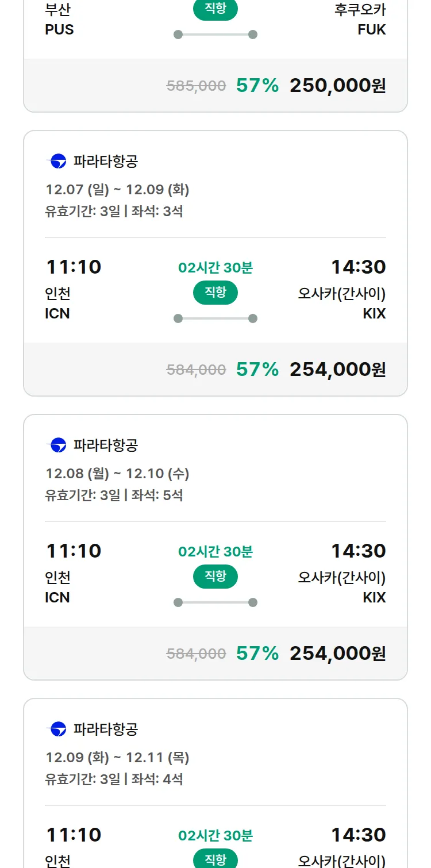Open 파라타항공 airline name on 12.07 card

coord(106,162)
